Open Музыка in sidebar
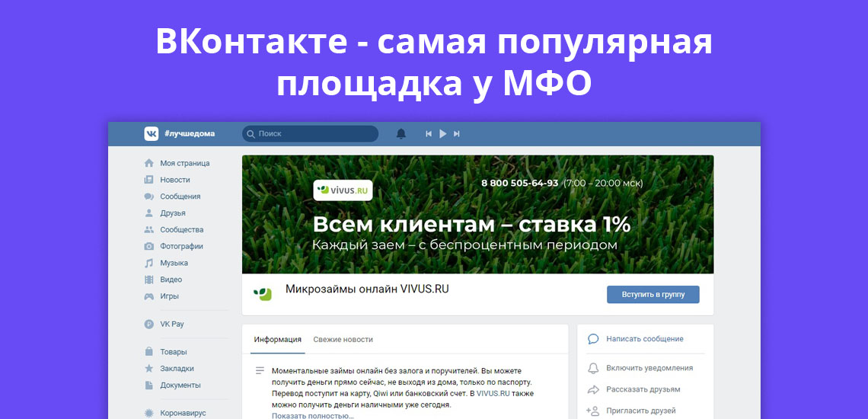Image resolution: width=868 pixels, height=419 pixels. pos(174,263)
